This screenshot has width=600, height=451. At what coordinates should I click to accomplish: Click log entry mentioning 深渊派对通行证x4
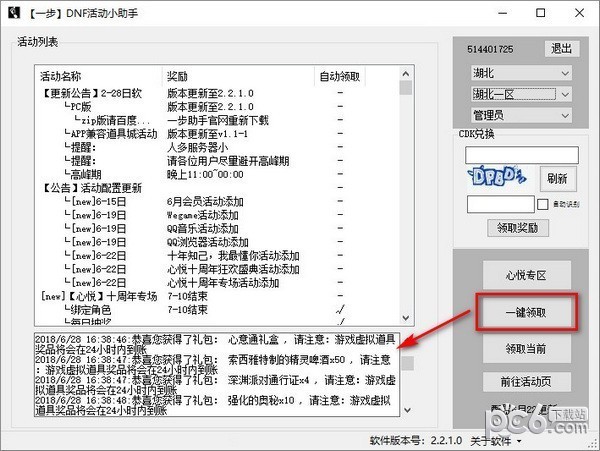[x=215, y=384]
